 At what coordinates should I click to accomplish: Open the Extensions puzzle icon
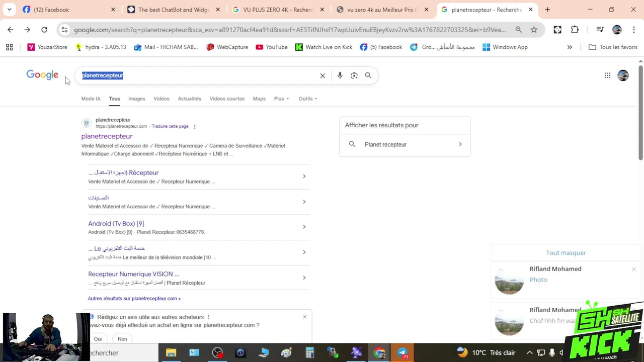(x=575, y=30)
